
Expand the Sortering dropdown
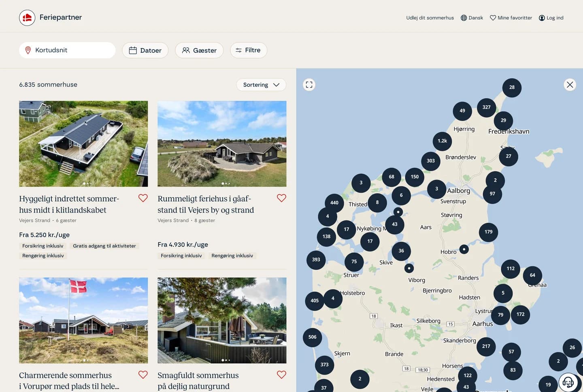point(261,85)
